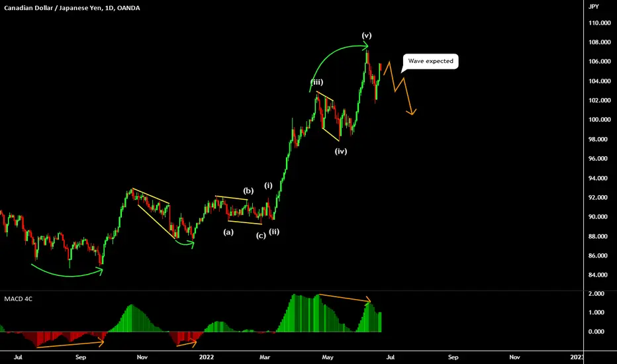
Task: Click the '2023' time axis label
Action: [577, 357]
